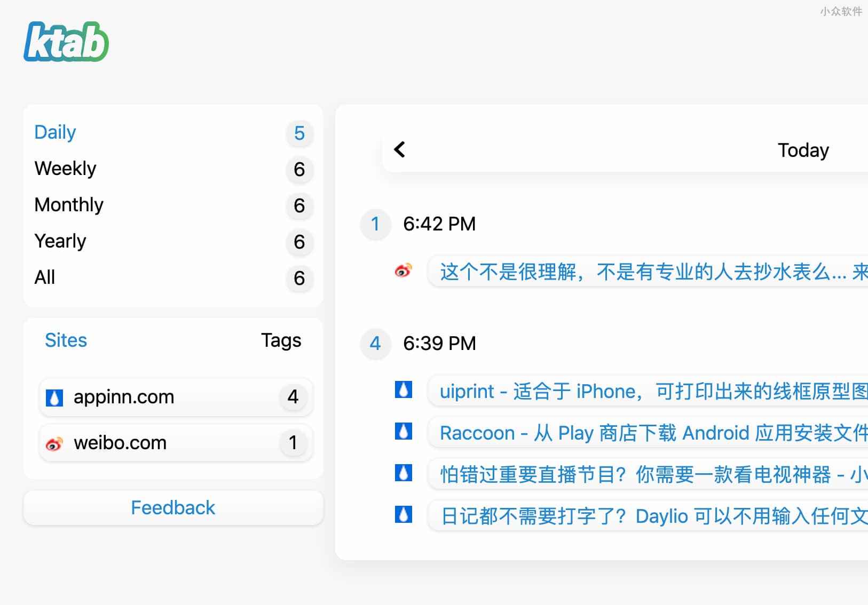
Task: Click the 6:39 PM timestamp
Action: tap(439, 344)
